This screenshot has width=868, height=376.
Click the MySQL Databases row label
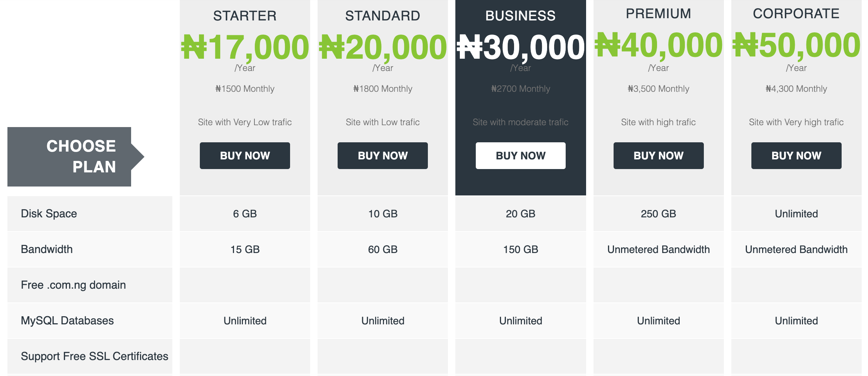click(67, 320)
